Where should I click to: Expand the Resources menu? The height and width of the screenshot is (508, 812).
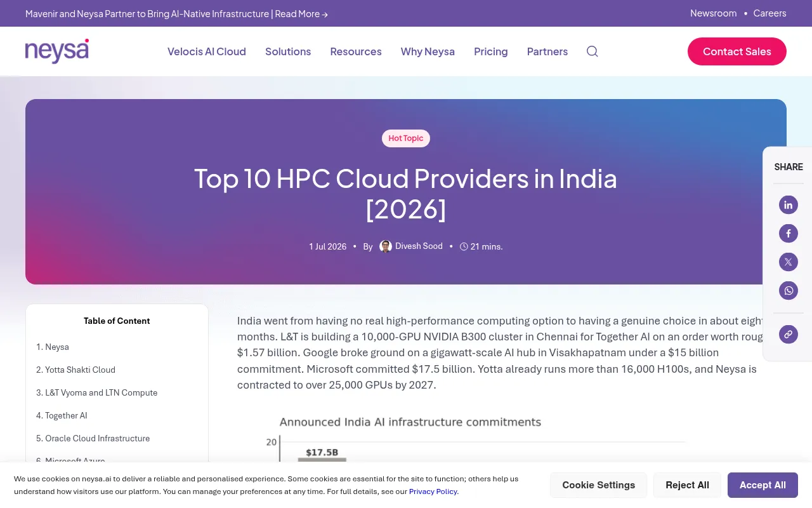click(x=356, y=51)
